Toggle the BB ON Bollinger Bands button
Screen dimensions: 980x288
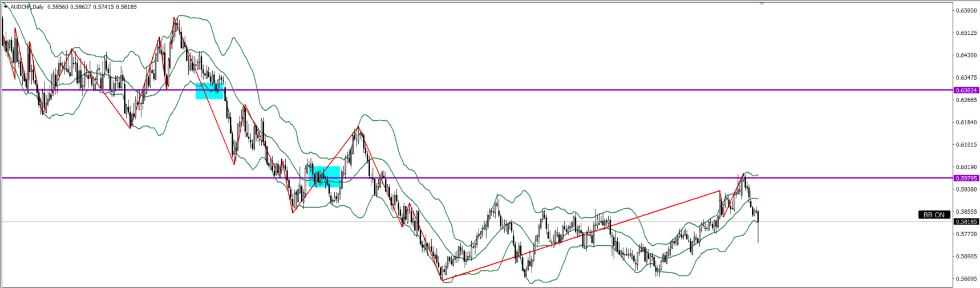[934, 215]
